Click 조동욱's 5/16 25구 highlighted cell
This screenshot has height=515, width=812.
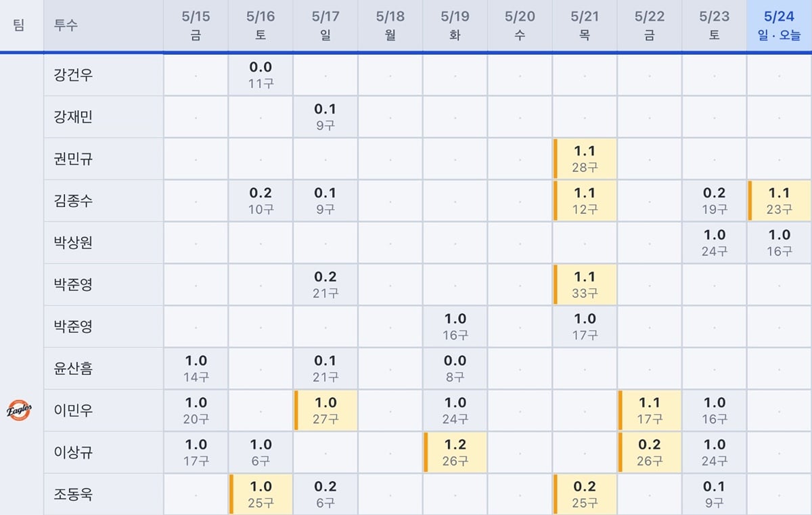point(261,495)
